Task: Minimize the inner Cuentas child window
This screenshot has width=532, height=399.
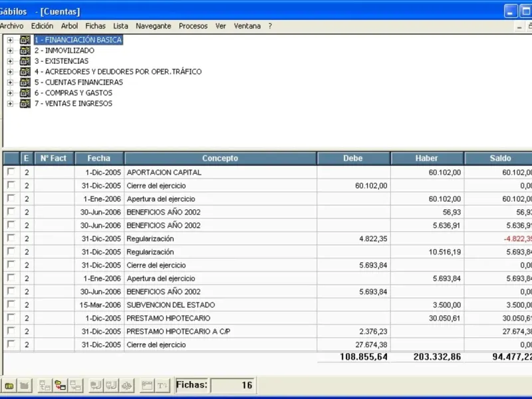Action: pos(519,27)
